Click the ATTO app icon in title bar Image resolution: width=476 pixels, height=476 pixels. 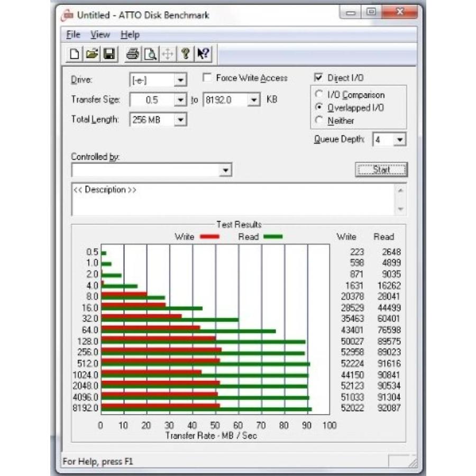(67, 15)
